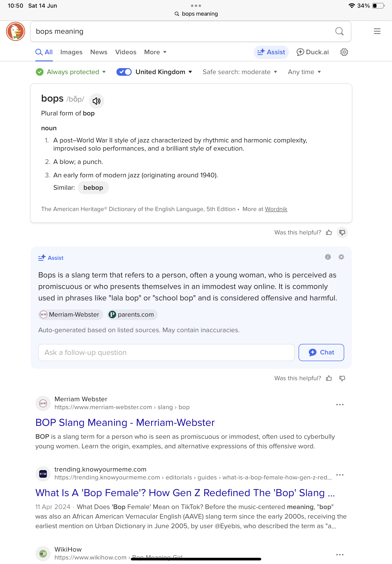The image size is (392, 564).
Task: Open Merriam Webster result options menu
Action: 340,405
